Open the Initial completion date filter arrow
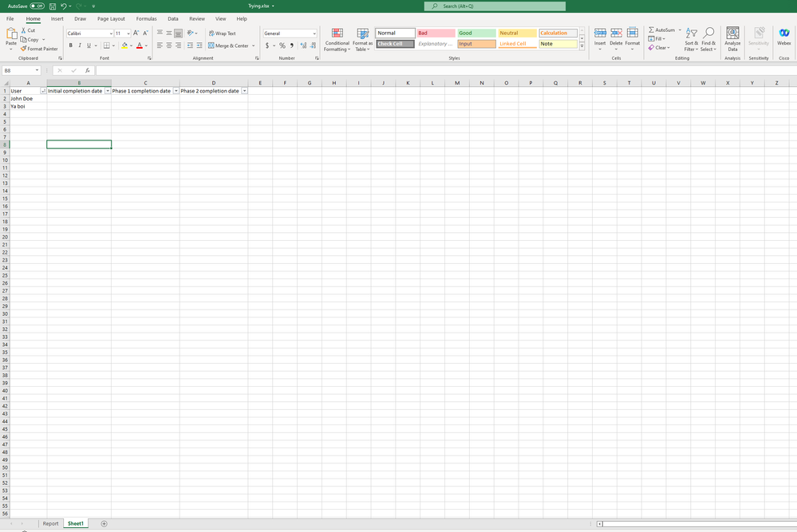Viewport: 797px width, 532px height. tap(108, 91)
